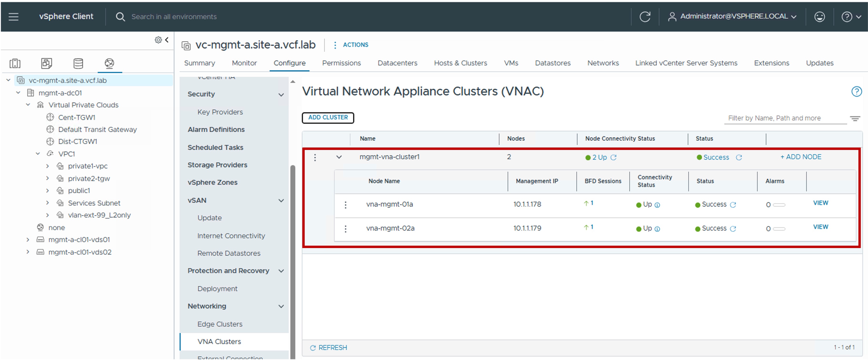The image size is (868, 360).
Task: Expand mgmt-a-cl01-vds01 tree node
Action: tap(28, 240)
